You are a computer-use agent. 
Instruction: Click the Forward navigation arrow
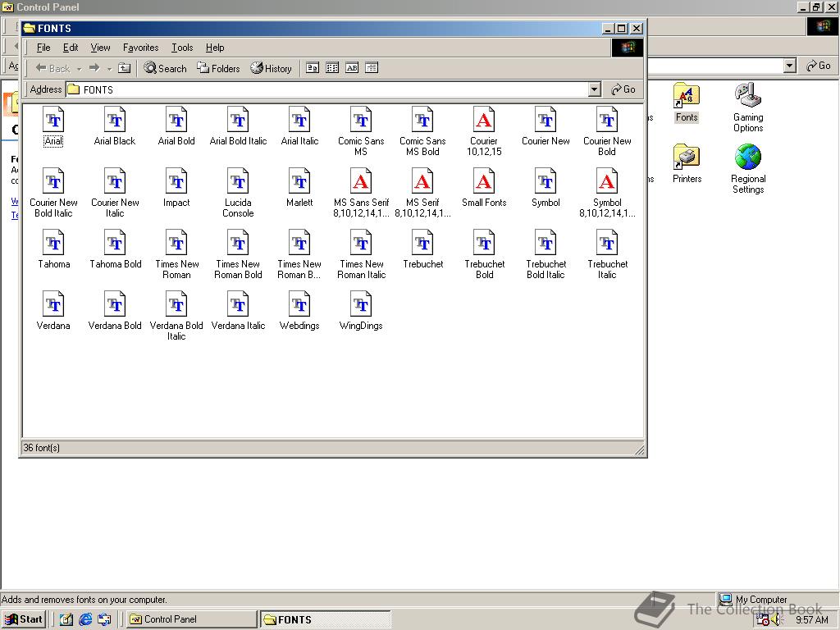point(94,68)
